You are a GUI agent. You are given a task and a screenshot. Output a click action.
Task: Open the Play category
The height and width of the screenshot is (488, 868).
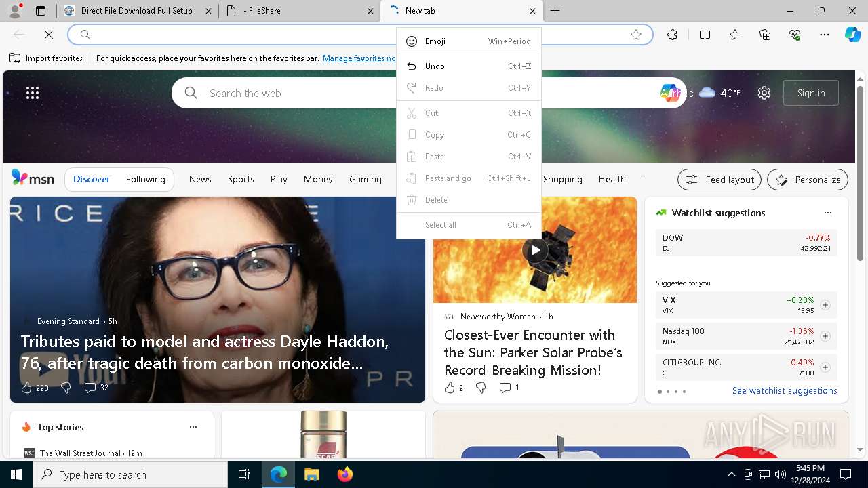(x=279, y=179)
